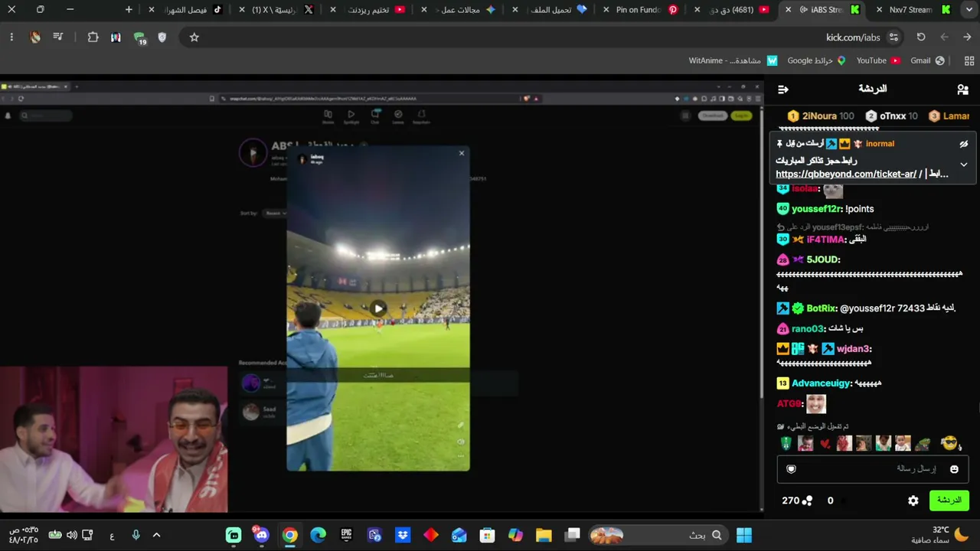Open the Gmail bookmark
The height and width of the screenshot is (551, 980).
click(x=927, y=60)
